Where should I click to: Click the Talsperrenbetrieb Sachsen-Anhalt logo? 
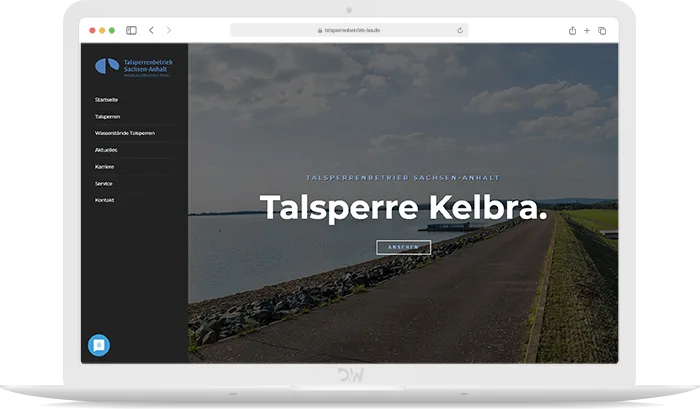132,66
